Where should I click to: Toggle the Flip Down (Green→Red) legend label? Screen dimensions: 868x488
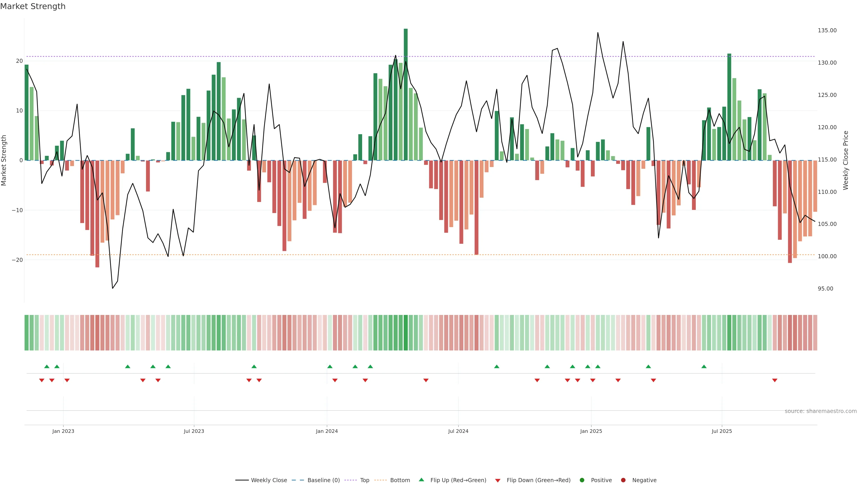tap(538, 480)
